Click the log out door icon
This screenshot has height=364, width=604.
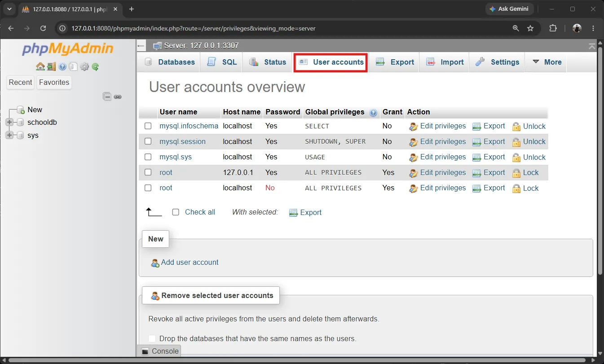pos(51,67)
